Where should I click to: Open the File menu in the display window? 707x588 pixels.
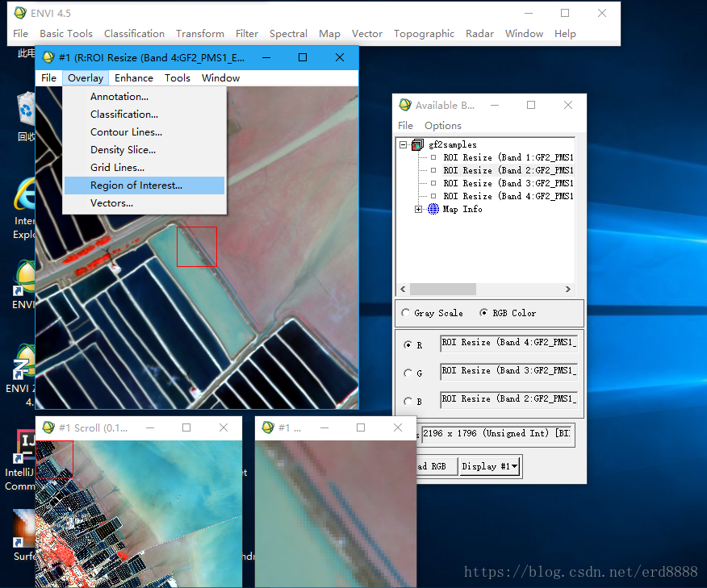48,78
